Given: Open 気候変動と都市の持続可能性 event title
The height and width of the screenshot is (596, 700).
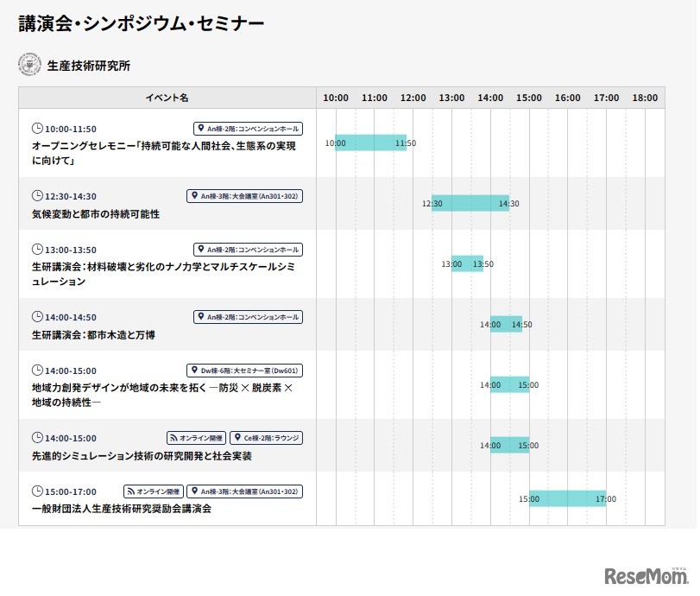Looking at the screenshot, I should coord(96,214).
